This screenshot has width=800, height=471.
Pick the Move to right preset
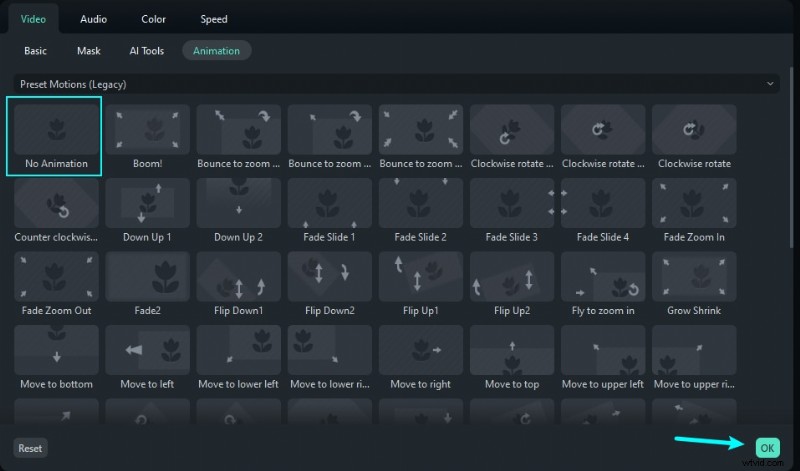(x=420, y=357)
